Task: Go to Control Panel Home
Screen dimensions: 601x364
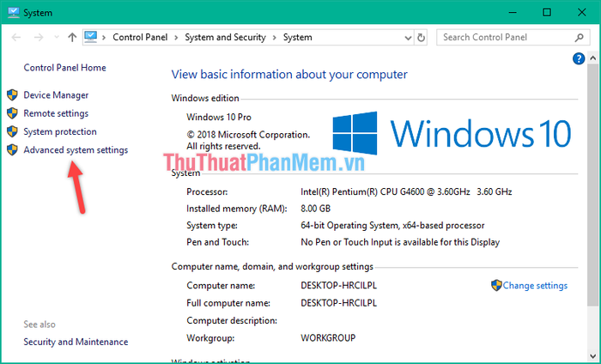Action: (x=65, y=68)
